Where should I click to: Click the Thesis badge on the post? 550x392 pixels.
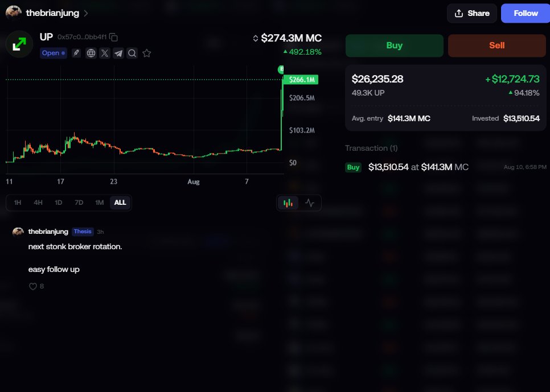click(x=83, y=232)
